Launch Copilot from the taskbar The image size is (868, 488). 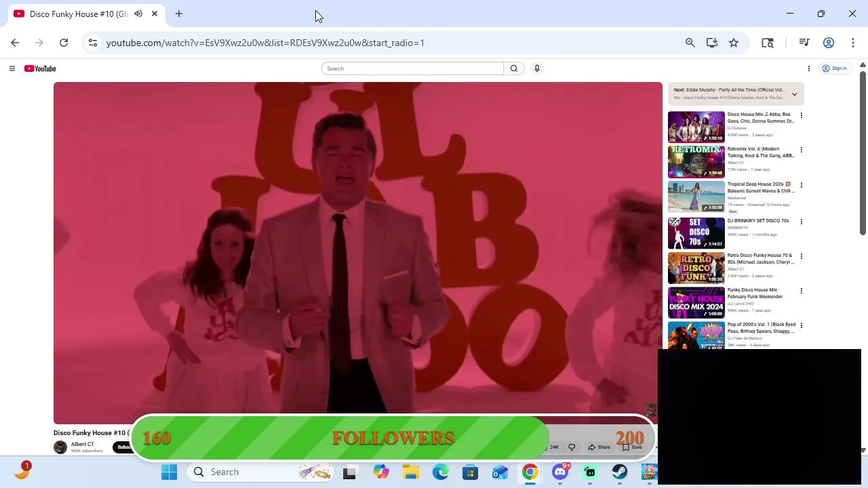(380, 472)
